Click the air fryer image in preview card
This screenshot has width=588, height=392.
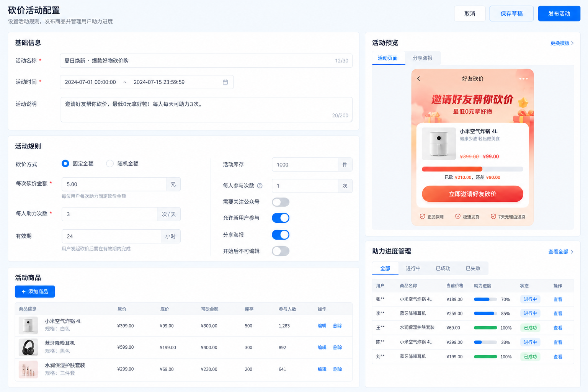pyautogui.click(x=439, y=144)
